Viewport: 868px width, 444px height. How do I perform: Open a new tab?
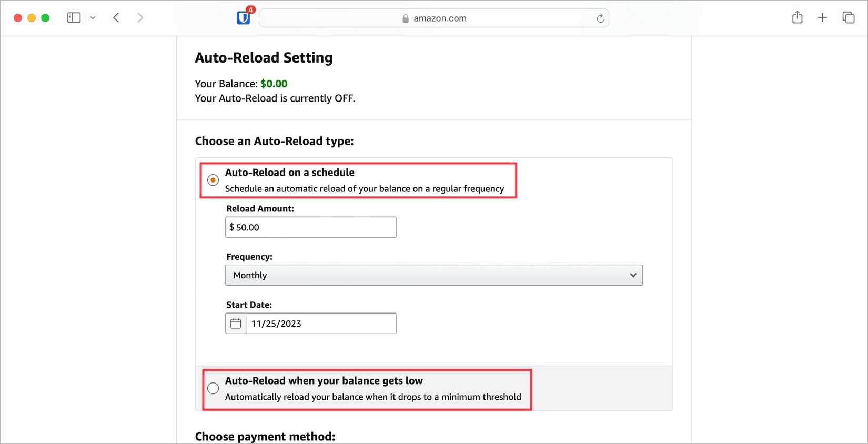(x=822, y=18)
